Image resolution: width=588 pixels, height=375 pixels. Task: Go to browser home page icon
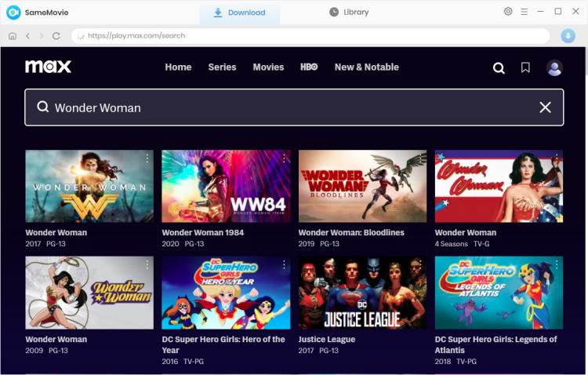coord(13,36)
